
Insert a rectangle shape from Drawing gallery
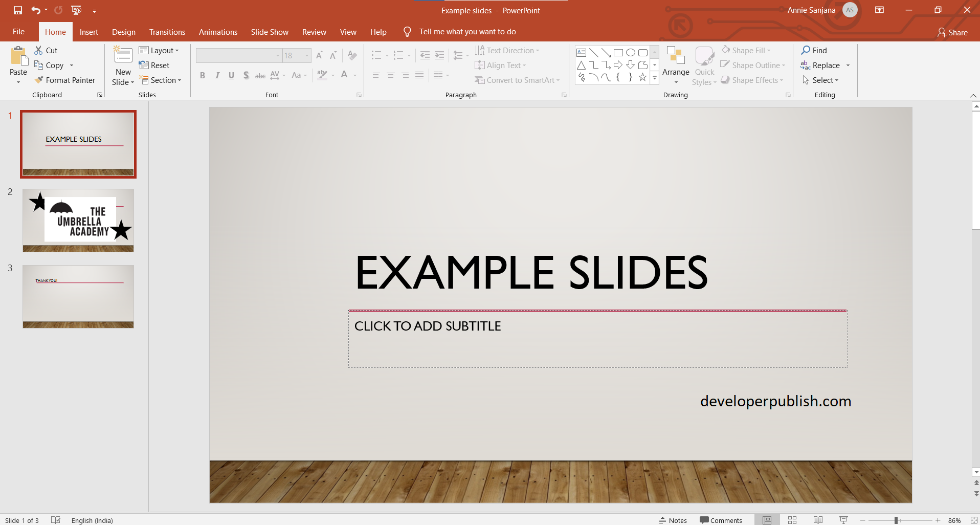tap(618, 52)
